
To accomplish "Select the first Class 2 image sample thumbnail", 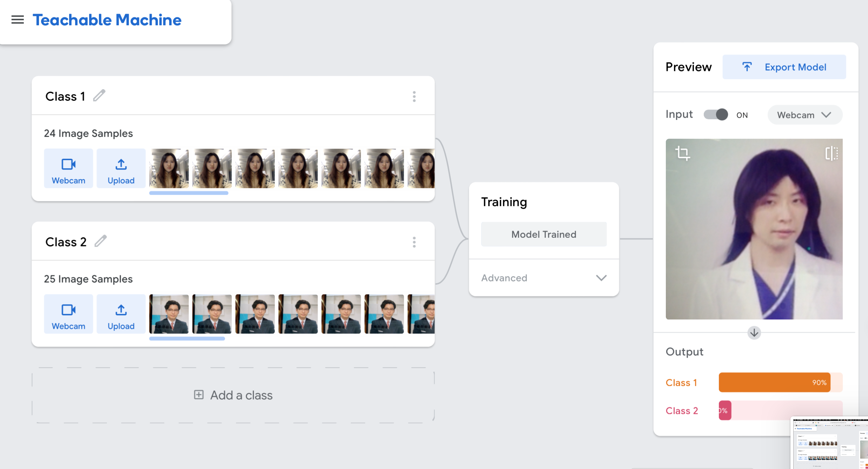I will point(169,314).
